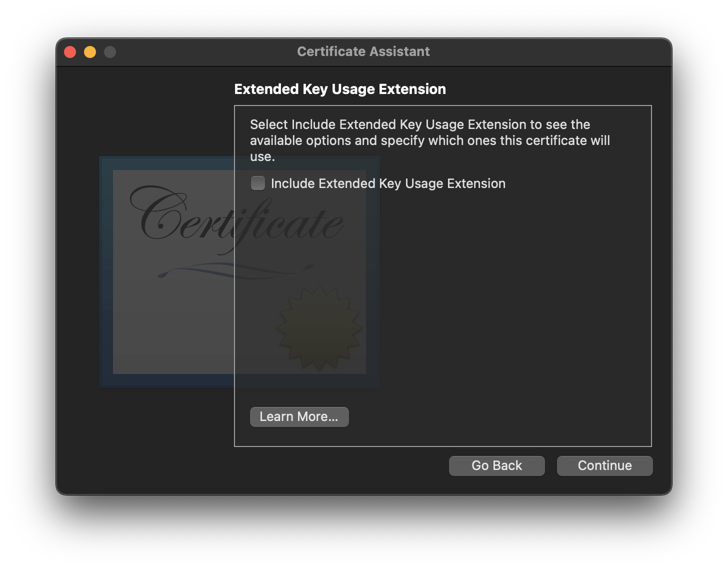The width and height of the screenshot is (728, 569).
Task: Select Go Back to the previous step
Action: click(x=496, y=465)
